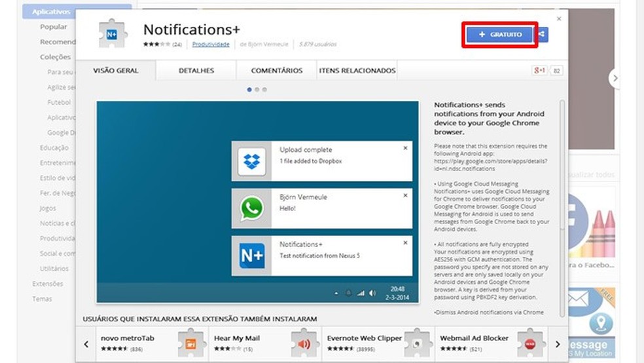Open the share icon next to GRATUITO
This screenshot has width=644, height=363.
click(x=542, y=35)
